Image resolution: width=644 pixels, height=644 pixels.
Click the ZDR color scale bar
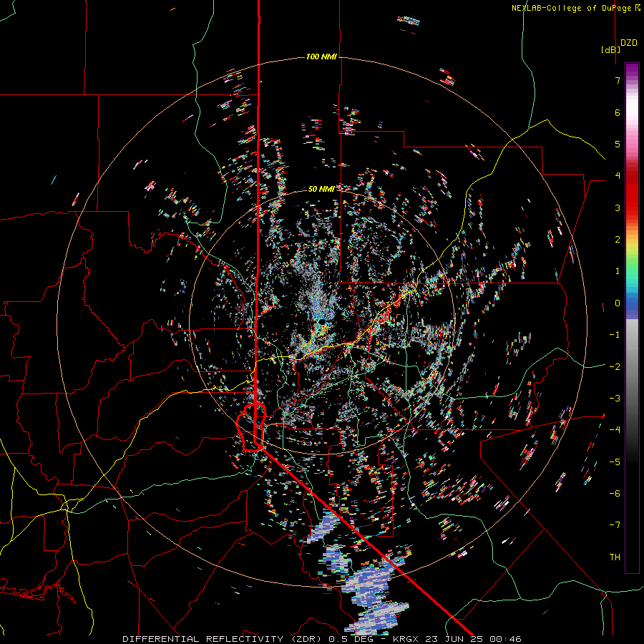pyautogui.click(x=632, y=318)
